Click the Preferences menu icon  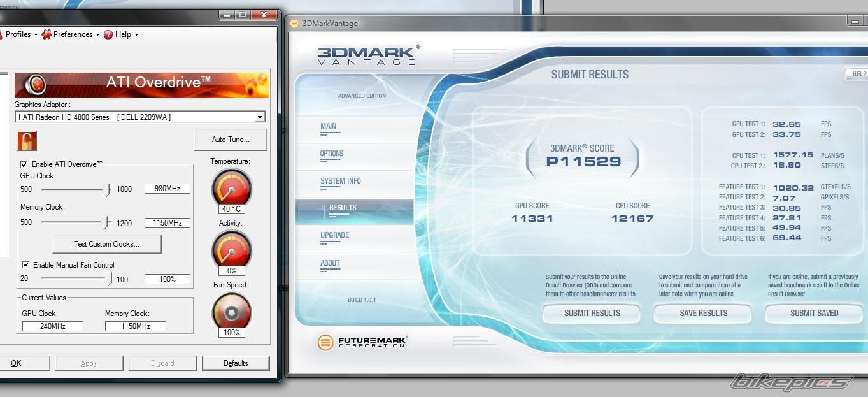[46, 34]
